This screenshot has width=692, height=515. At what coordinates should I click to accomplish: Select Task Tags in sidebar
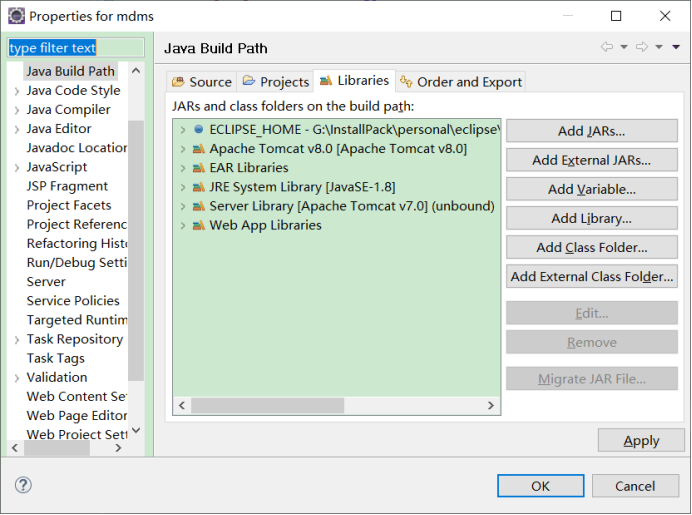56,358
